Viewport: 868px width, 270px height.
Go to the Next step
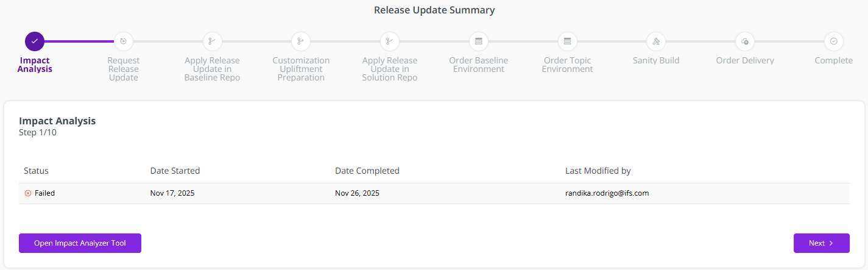821,243
